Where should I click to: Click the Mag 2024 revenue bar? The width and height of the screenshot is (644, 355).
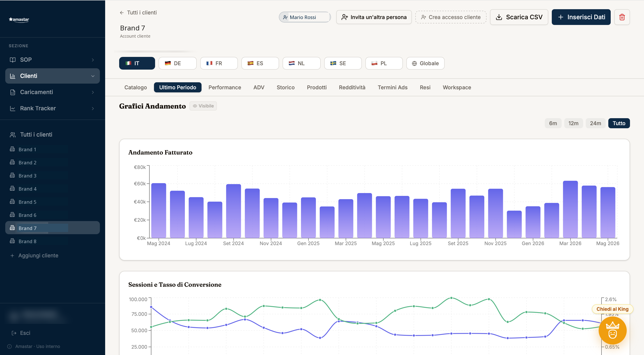pyautogui.click(x=159, y=210)
